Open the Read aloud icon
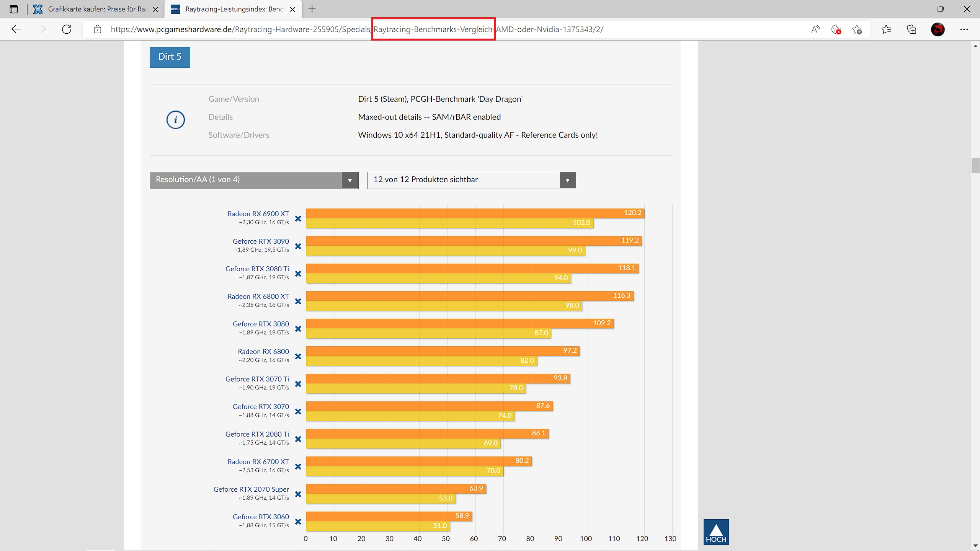 tap(815, 29)
